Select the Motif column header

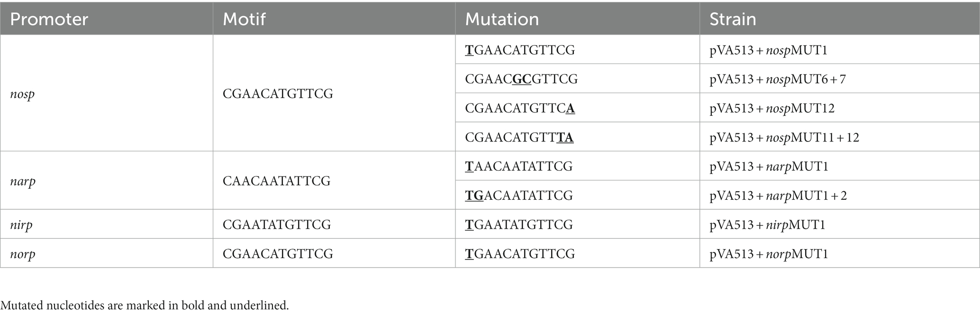[x=244, y=19]
